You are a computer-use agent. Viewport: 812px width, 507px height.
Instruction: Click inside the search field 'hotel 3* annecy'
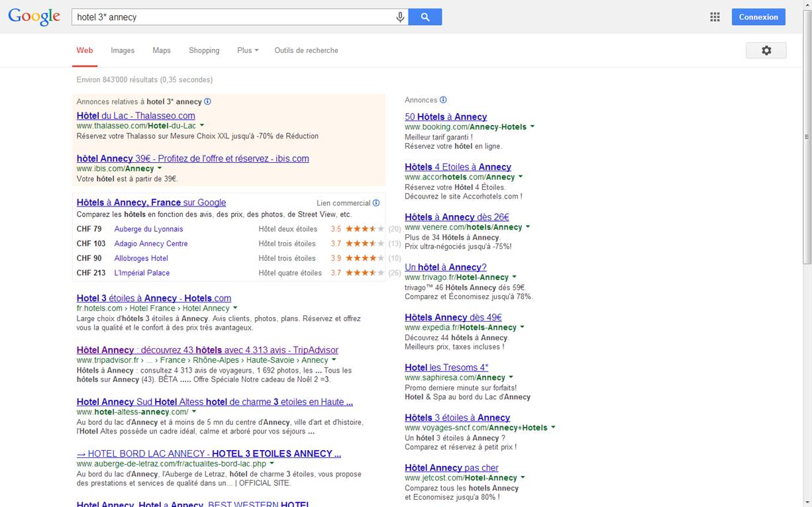232,17
